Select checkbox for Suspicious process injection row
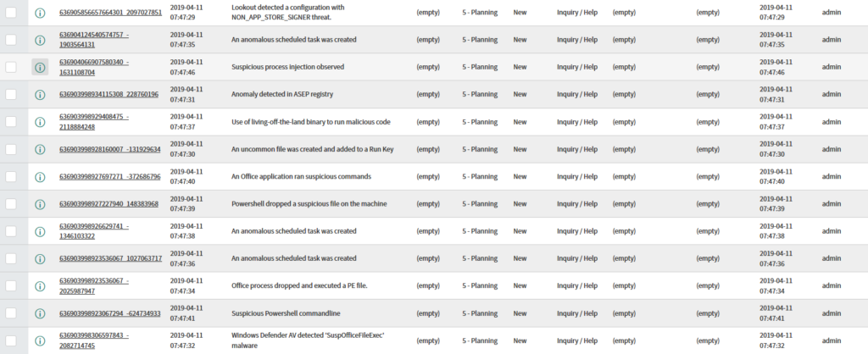 [x=11, y=67]
